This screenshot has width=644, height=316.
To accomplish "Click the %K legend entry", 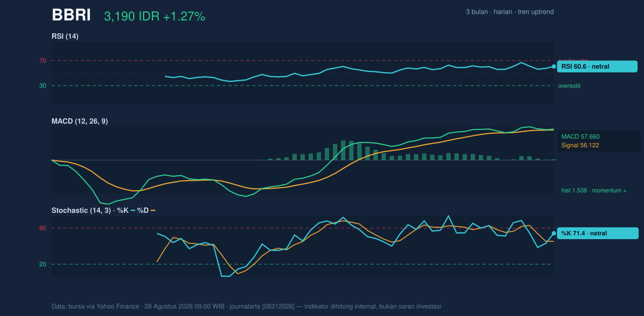I will (126, 210).
